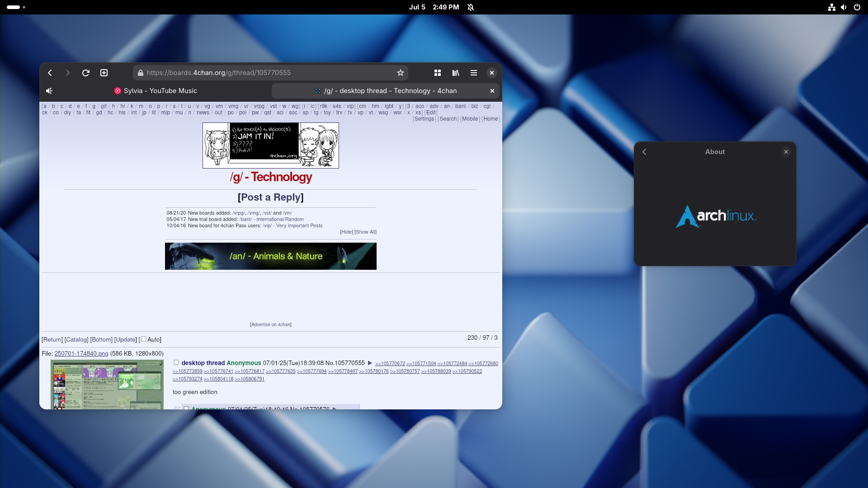
Task: Switch to /g/ desktop thread tab
Action: [386, 91]
